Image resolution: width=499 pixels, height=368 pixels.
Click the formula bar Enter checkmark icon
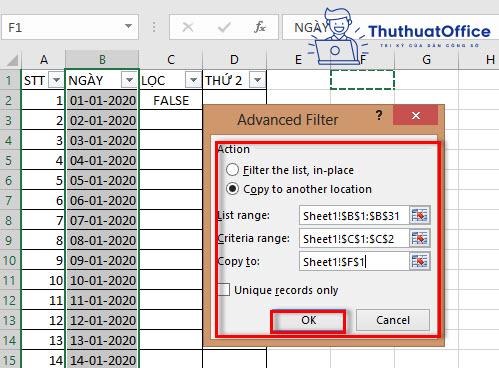(224, 27)
